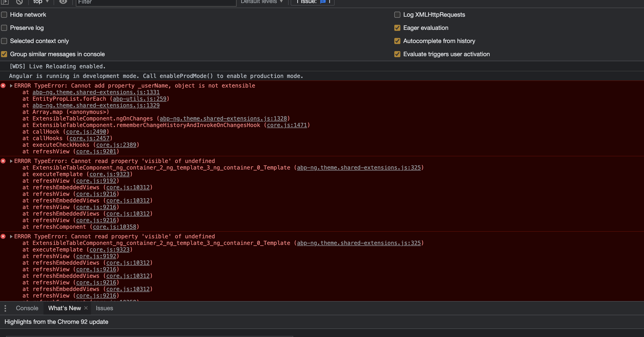Switch to the Console drawer tab
Screen dimensions: 644x337
[27, 308]
